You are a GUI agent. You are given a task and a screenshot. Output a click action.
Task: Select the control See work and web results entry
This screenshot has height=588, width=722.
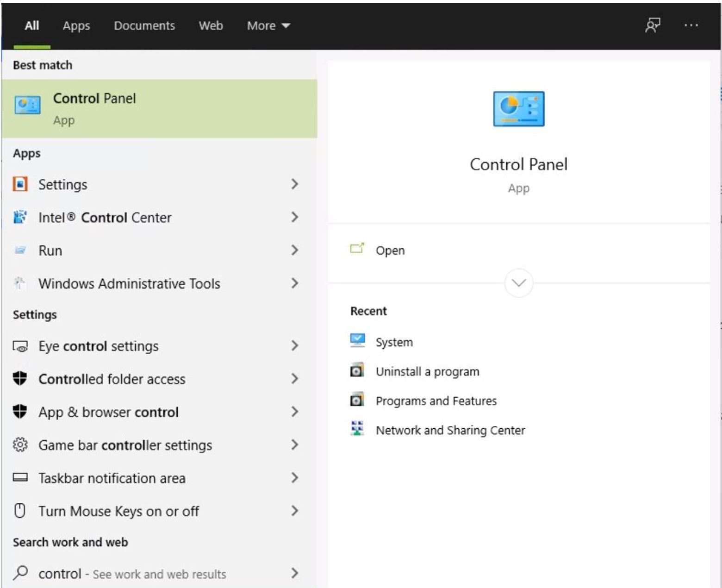(x=159, y=573)
